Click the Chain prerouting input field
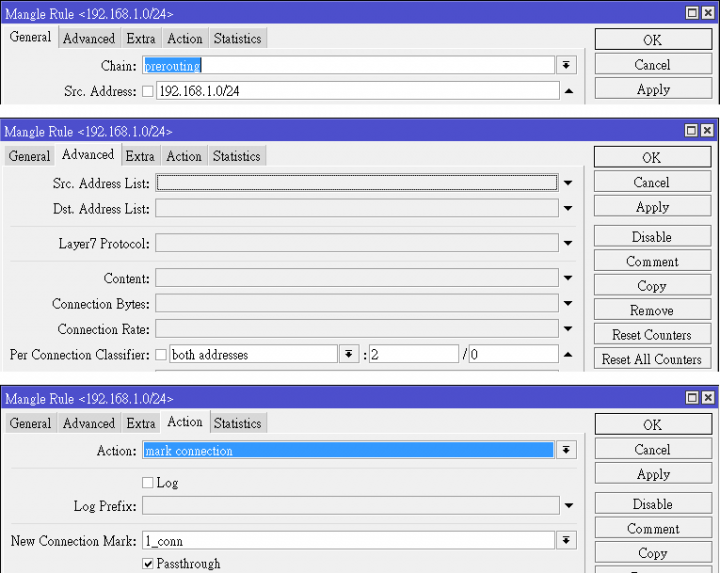 pyautogui.click(x=349, y=65)
